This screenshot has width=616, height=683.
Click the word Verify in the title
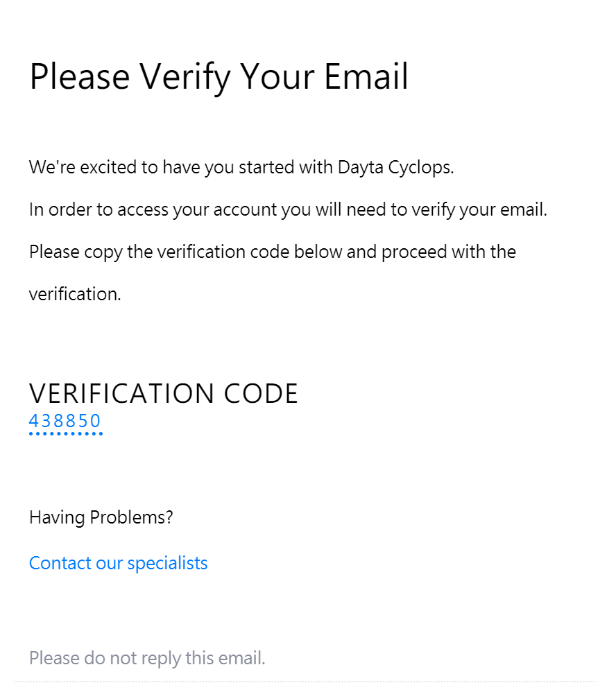pos(185,77)
